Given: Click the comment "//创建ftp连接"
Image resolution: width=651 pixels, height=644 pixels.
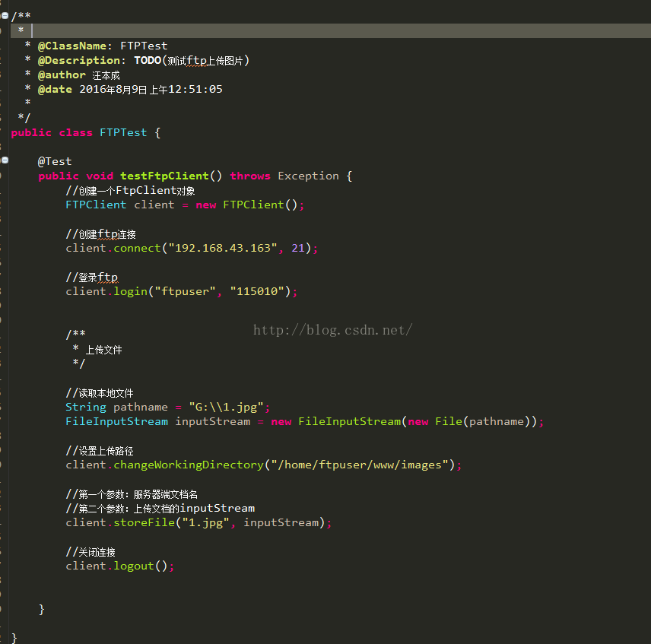Looking at the screenshot, I should point(101,234).
